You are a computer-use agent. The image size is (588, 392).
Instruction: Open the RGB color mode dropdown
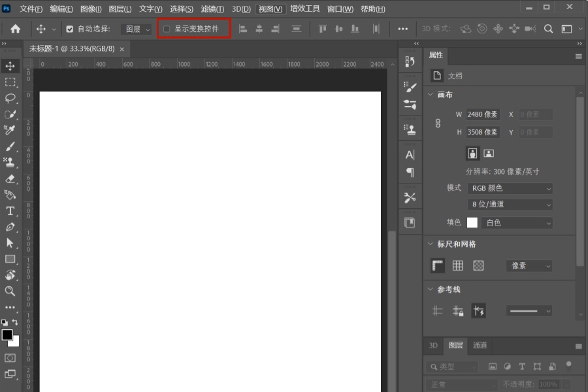click(x=510, y=188)
